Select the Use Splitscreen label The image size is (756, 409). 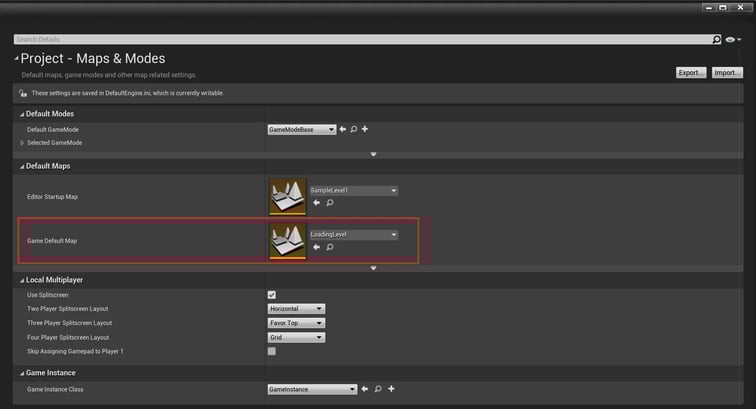tap(47, 295)
